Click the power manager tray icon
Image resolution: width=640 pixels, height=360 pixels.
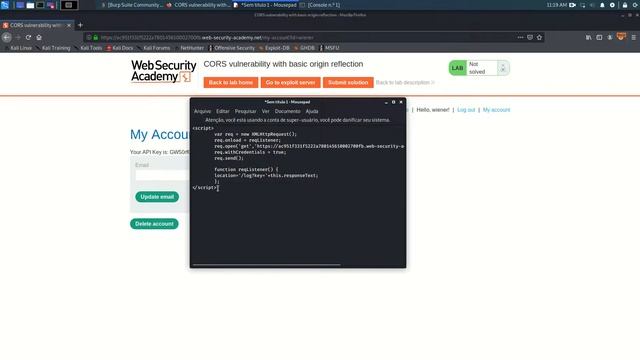612,5
